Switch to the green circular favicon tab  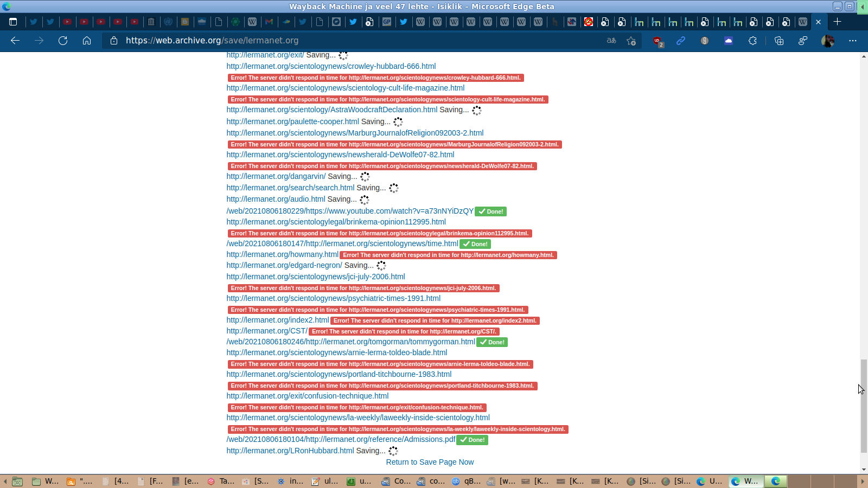pos(235,22)
